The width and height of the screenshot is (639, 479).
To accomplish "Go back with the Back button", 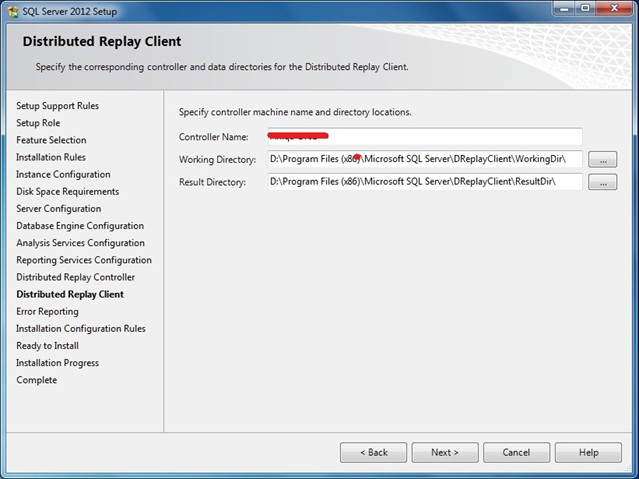I will [x=373, y=453].
